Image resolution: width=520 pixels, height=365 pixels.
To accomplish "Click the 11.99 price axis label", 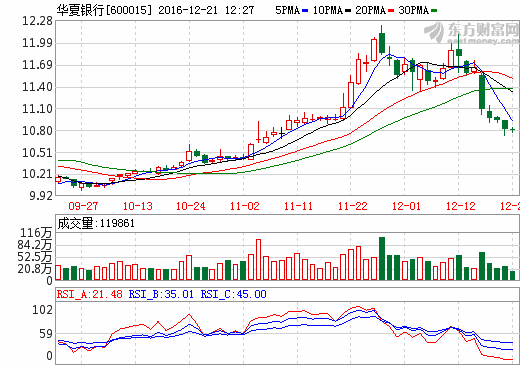I will [37, 43].
